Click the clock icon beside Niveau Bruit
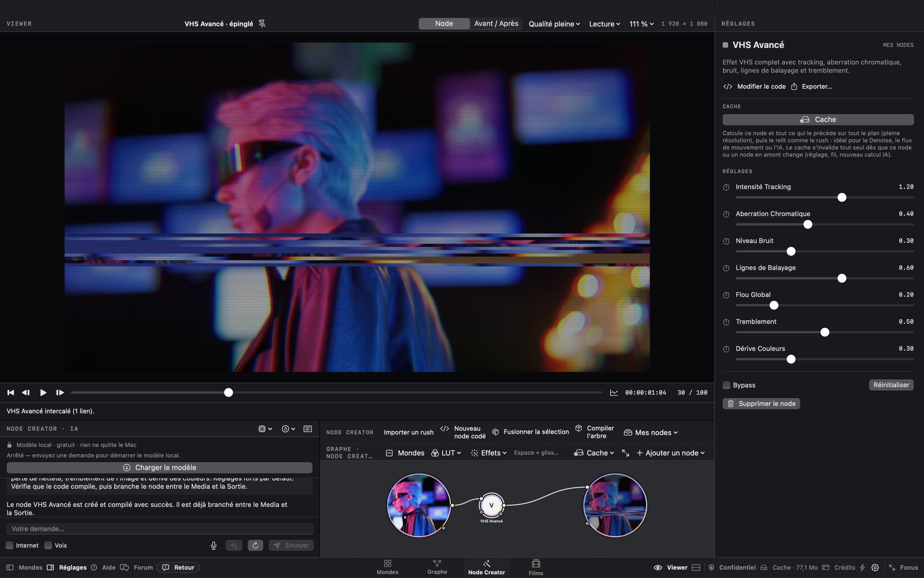Viewport: 924px width, 578px height. coord(726,241)
